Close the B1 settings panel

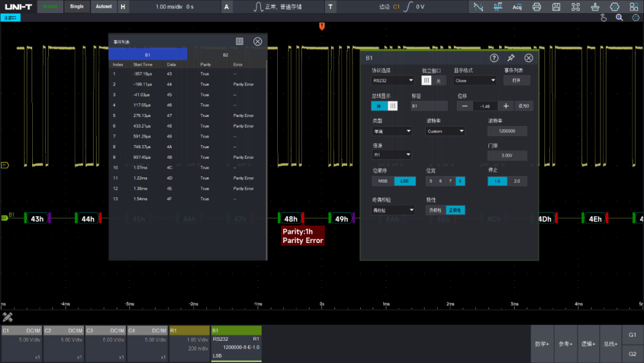click(528, 58)
